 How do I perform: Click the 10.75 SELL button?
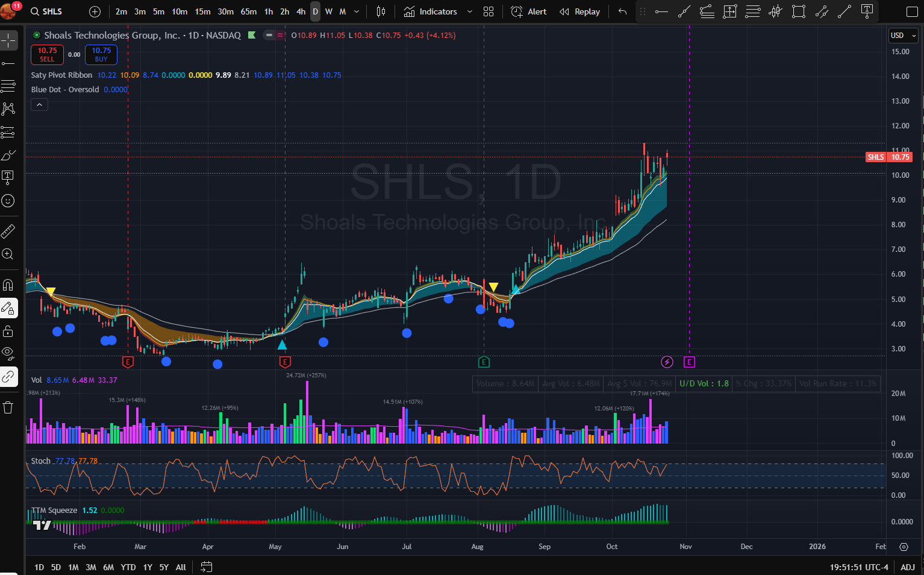47,55
